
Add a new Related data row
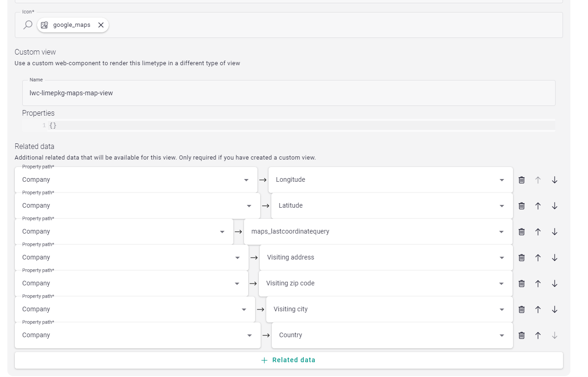[289, 360]
